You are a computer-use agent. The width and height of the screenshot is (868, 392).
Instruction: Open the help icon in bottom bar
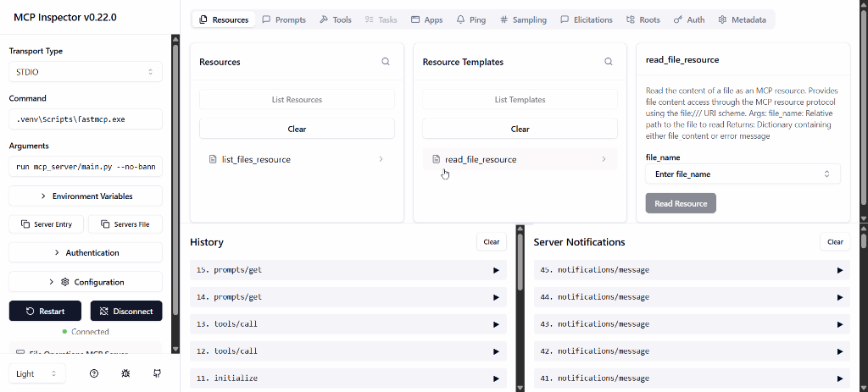pyautogui.click(x=94, y=373)
